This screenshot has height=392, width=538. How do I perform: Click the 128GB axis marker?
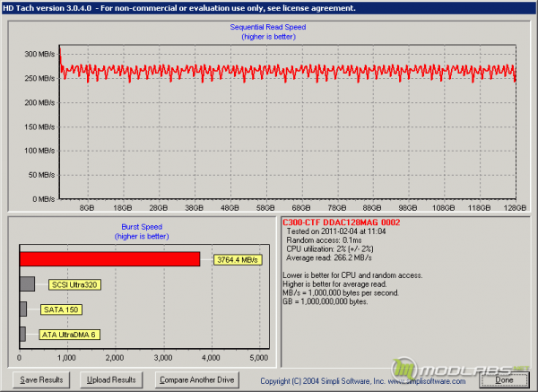[510, 206]
